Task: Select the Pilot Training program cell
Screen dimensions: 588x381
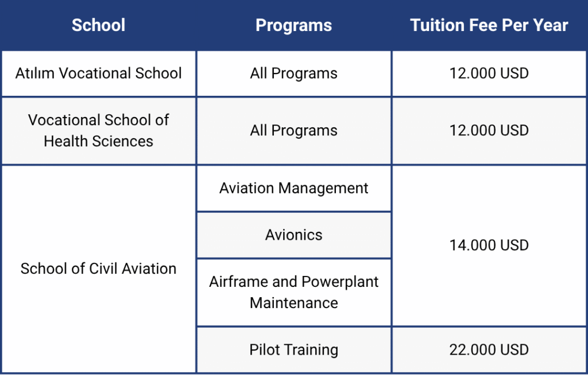Action: tap(293, 349)
